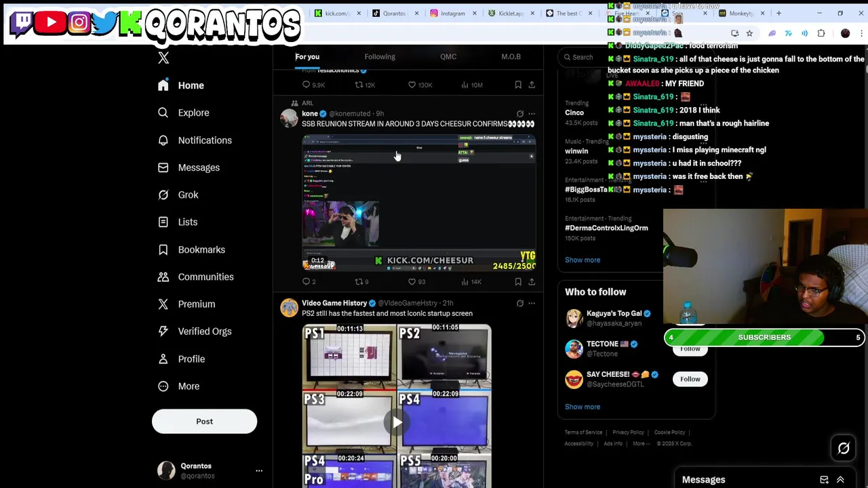The image size is (868, 488).
Task: Click the Bookmarks ribbon icon
Action: point(163,249)
